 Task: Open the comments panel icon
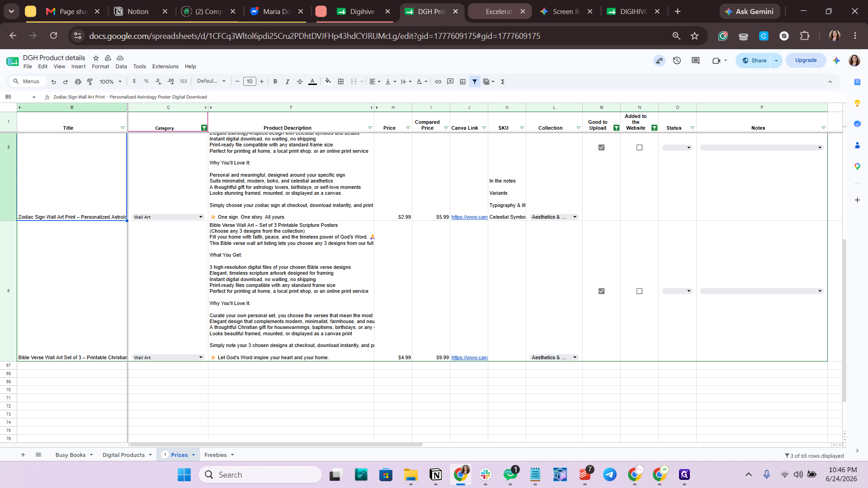[x=696, y=61]
